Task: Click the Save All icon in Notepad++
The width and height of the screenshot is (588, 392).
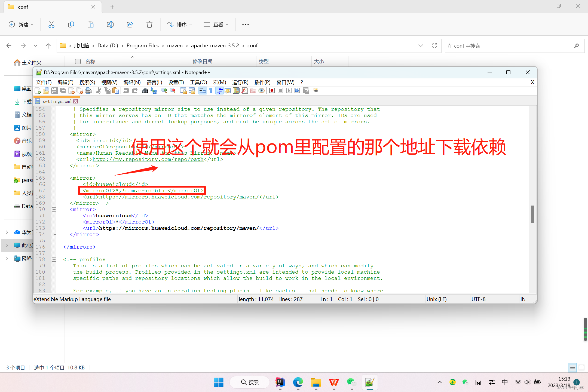Action: [x=63, y=91]
